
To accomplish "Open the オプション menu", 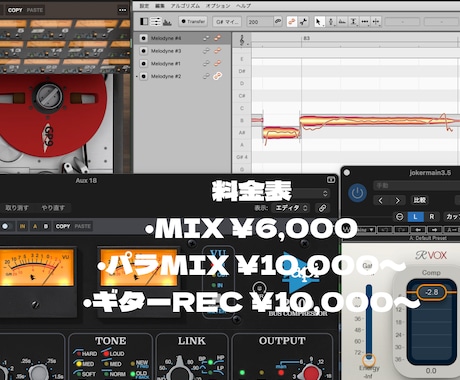I will click(218, 6).
